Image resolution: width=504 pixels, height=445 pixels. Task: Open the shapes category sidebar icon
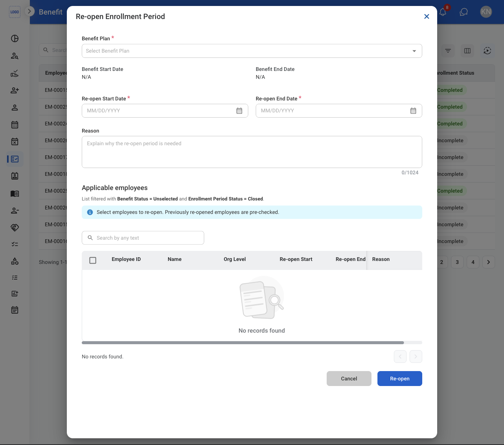pyautogui.click(x=15, y=261)
